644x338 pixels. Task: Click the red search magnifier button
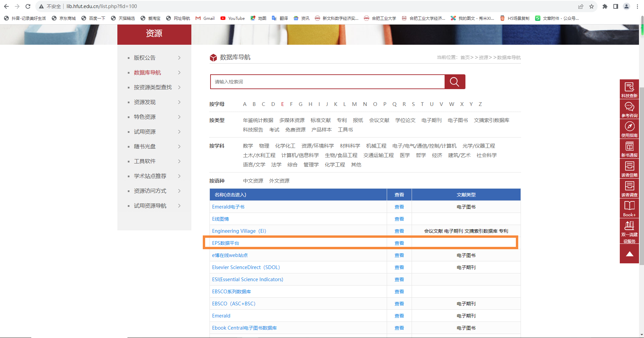[455, 82]
